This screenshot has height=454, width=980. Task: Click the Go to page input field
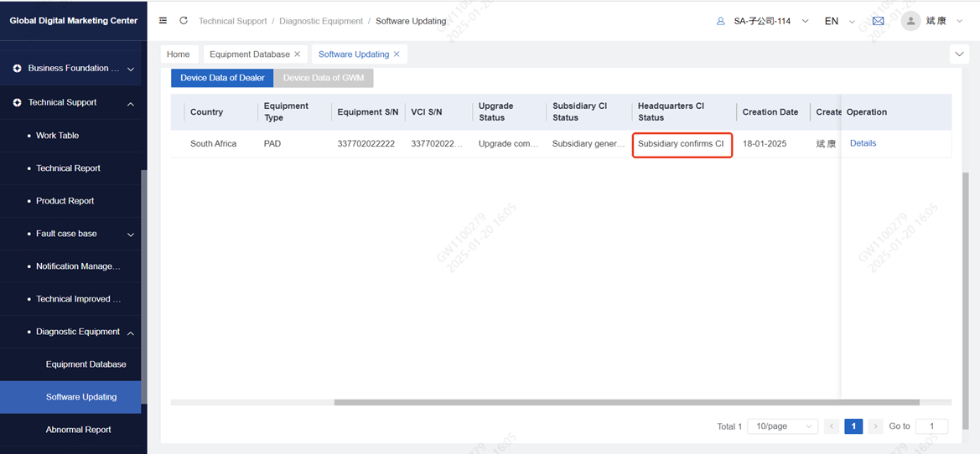931,426
